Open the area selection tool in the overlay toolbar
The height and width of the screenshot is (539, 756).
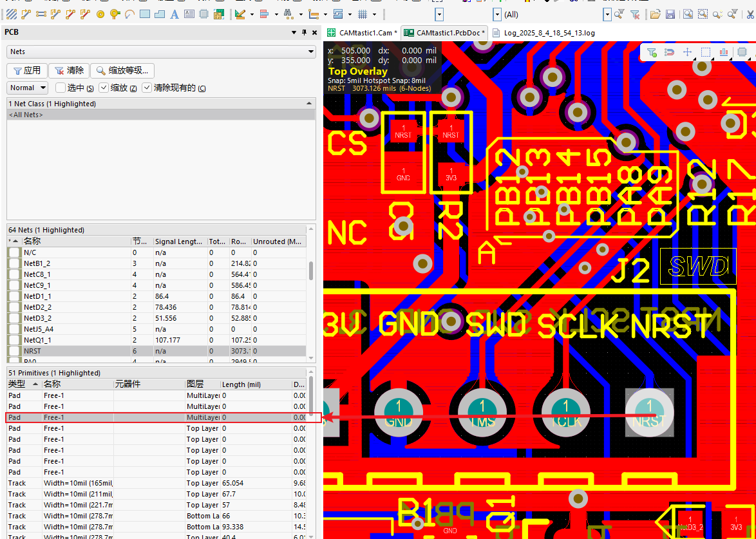706,52
